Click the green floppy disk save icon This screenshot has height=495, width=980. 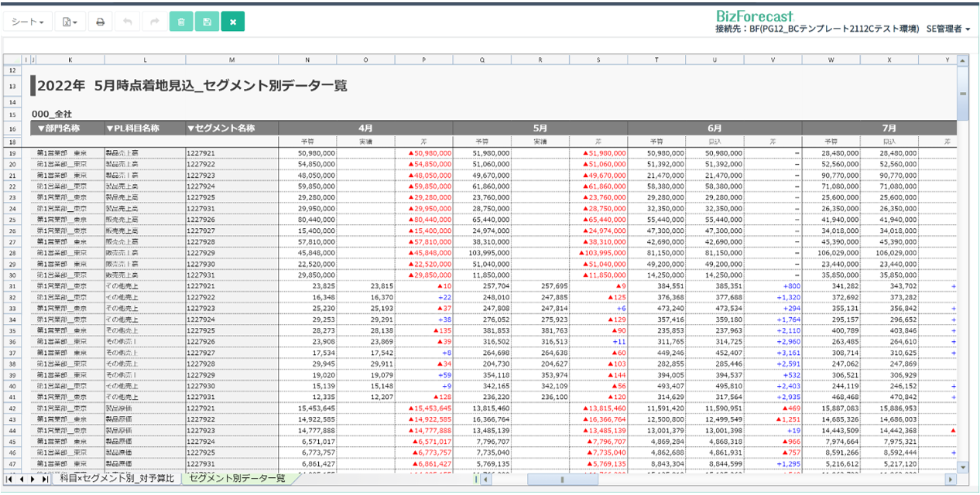pyautogui.click(x=207, y=22)
